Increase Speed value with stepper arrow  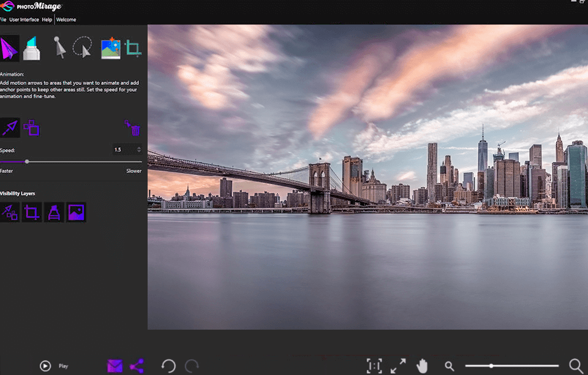(139, 147)
